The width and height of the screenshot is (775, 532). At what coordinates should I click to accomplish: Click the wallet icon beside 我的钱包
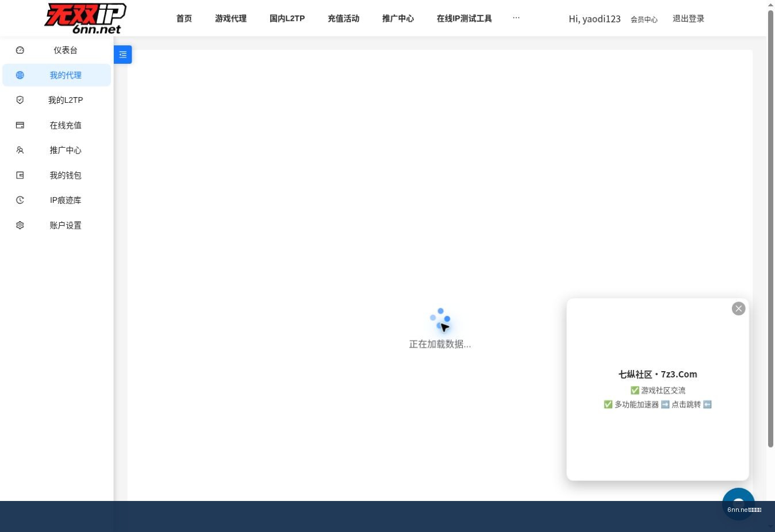click(20, 175)
